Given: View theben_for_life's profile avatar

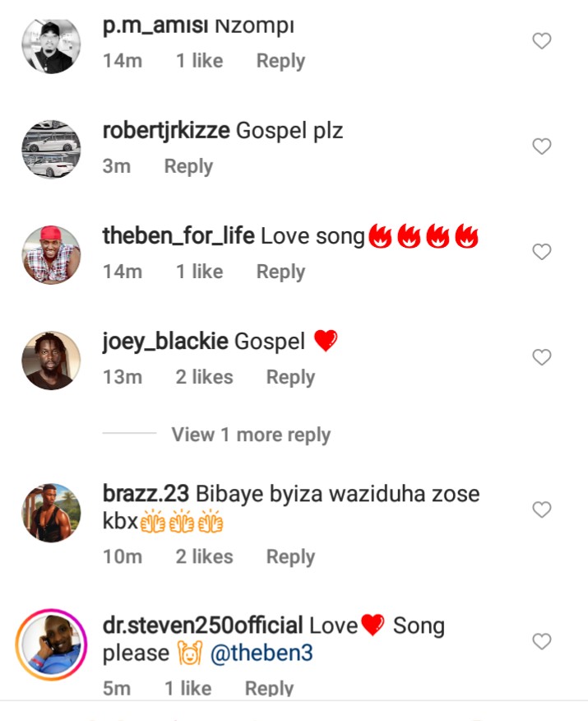Looking at the screenshot, I should pyautogui.click(x=50, y=254).
